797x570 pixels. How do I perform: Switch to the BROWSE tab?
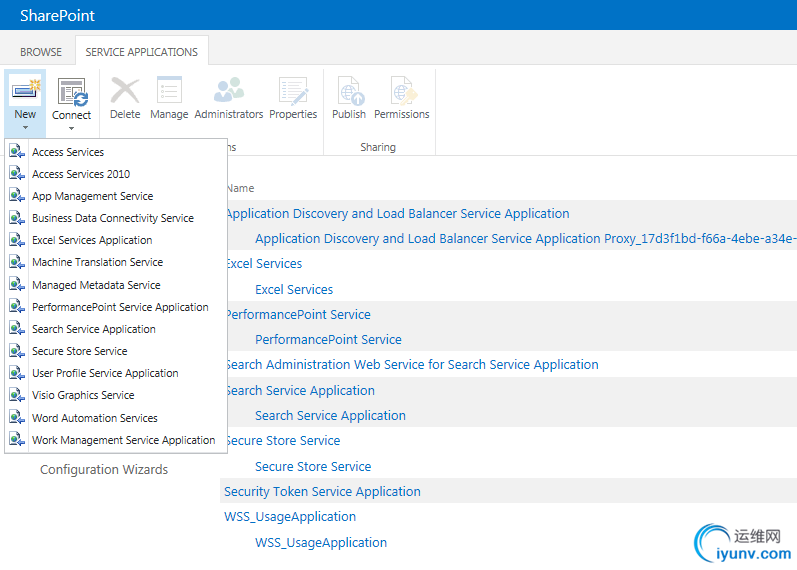41,52
